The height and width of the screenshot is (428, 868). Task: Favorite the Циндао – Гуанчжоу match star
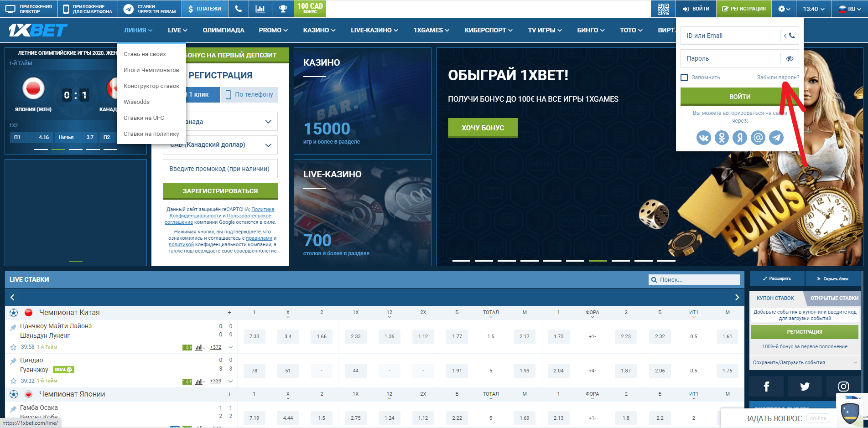click(14, 381)
